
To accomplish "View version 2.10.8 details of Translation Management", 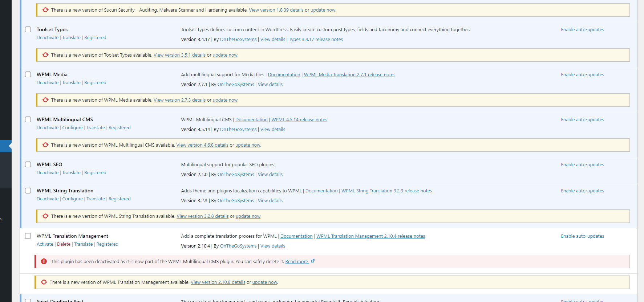I will click(218, 282).
